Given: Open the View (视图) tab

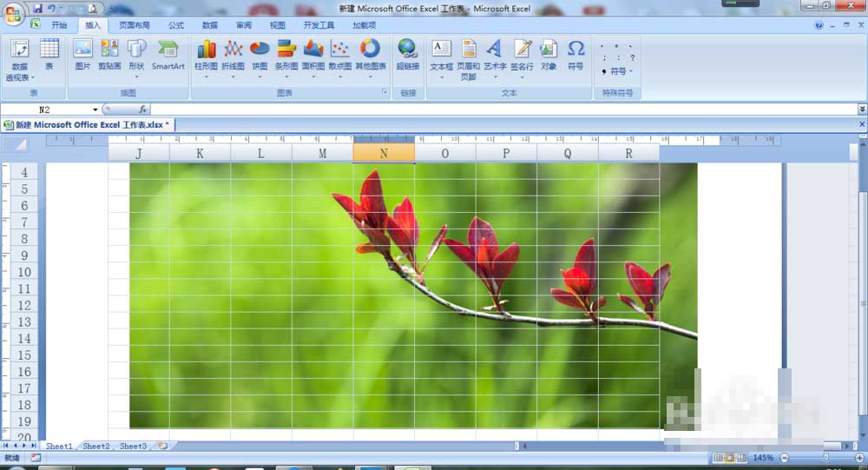Looking at the screenshot, I should [278, 25].
